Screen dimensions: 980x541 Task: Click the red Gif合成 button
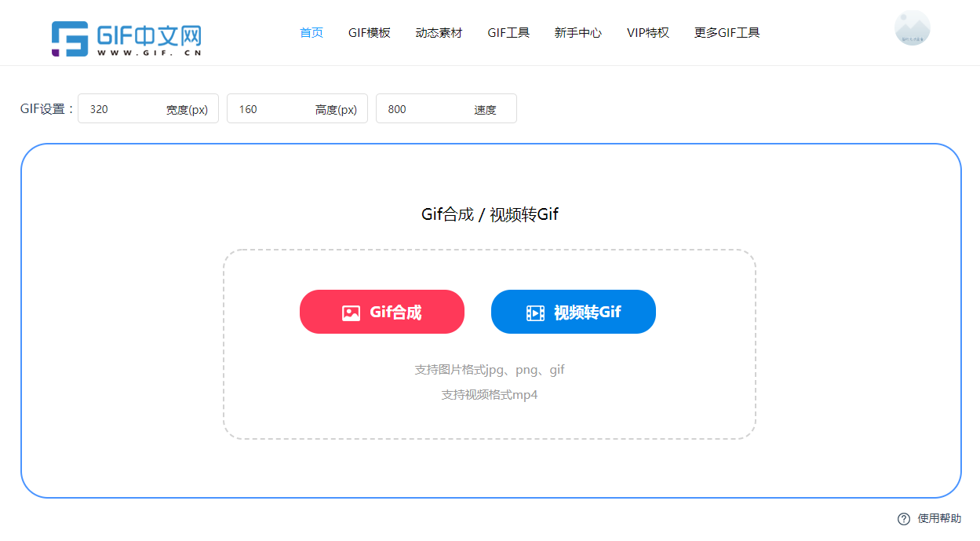pos(382,311)
